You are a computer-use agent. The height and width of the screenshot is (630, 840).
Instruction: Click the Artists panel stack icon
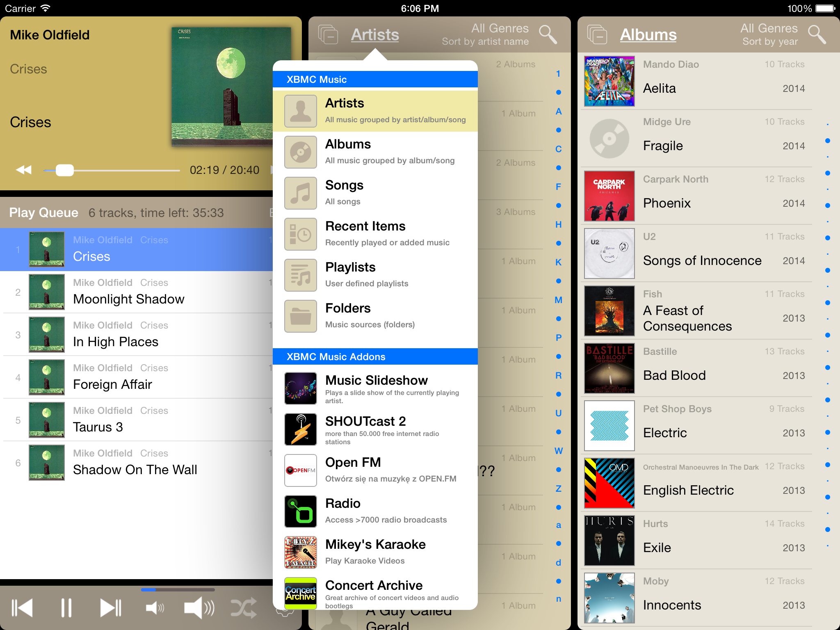tap(328, 34)
